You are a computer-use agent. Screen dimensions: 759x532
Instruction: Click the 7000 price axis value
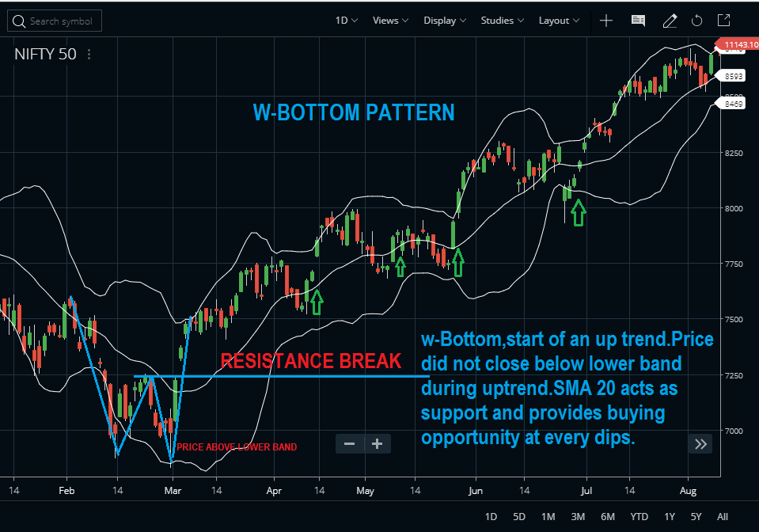[734, 431]
